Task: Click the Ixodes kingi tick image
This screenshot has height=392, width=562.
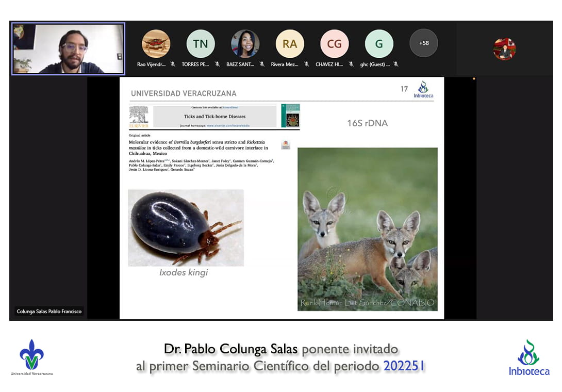Action: [186, 227]
